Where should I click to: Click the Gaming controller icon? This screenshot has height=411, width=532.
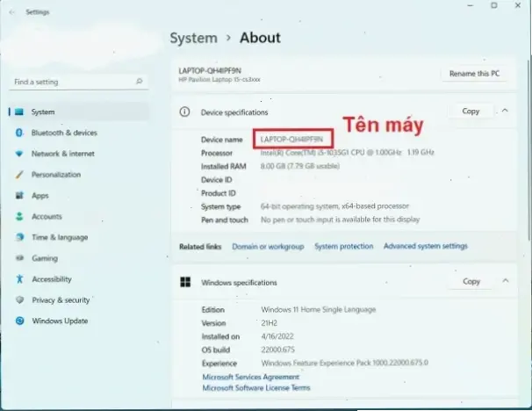(19, 258)
